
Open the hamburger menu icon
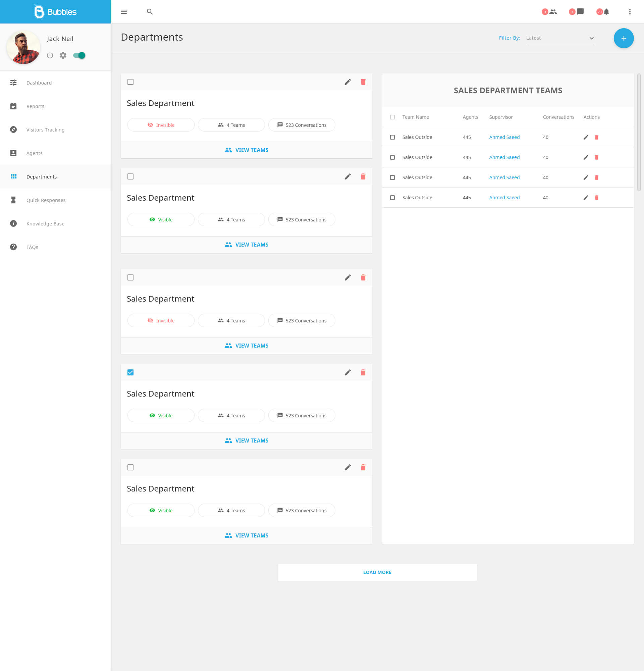click(124, 12)
